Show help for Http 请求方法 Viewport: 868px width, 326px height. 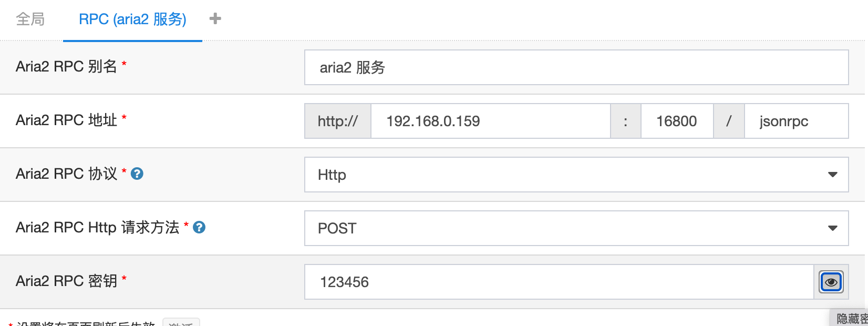click(x=199, y=227)
